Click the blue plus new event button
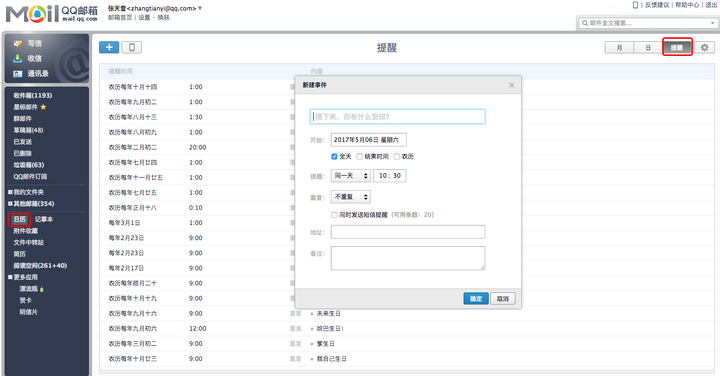The image size is (720, 376). coord(109,47)
